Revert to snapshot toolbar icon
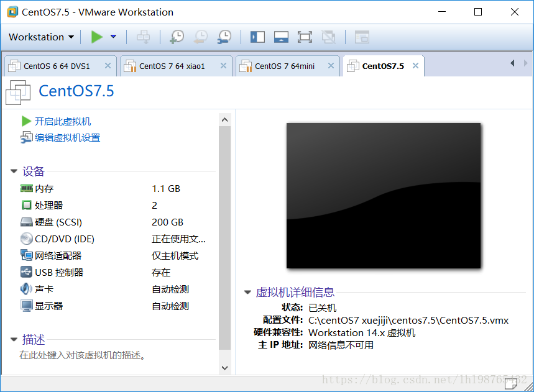The height and width of the screenshot is (392, 534). point(201,37)
